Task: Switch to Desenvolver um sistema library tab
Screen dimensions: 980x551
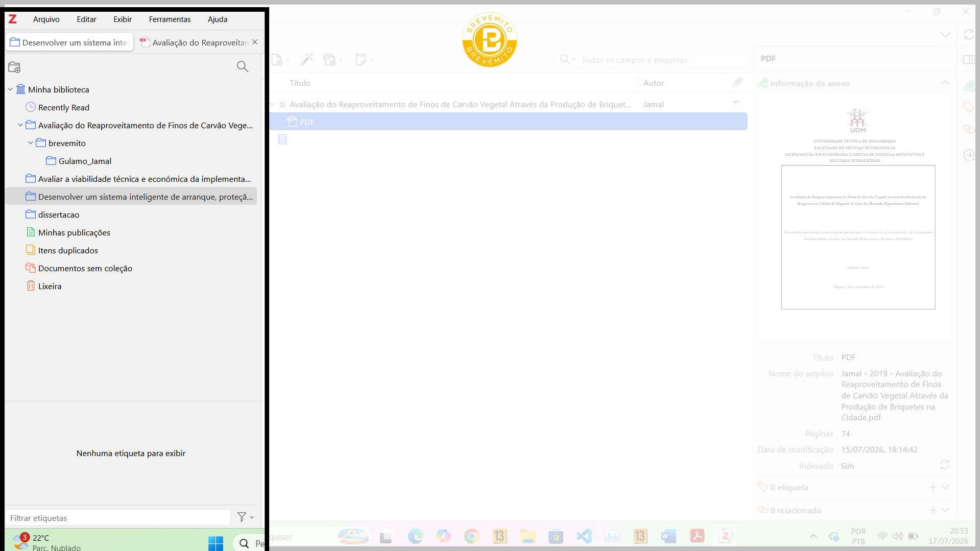Action: 69,42
